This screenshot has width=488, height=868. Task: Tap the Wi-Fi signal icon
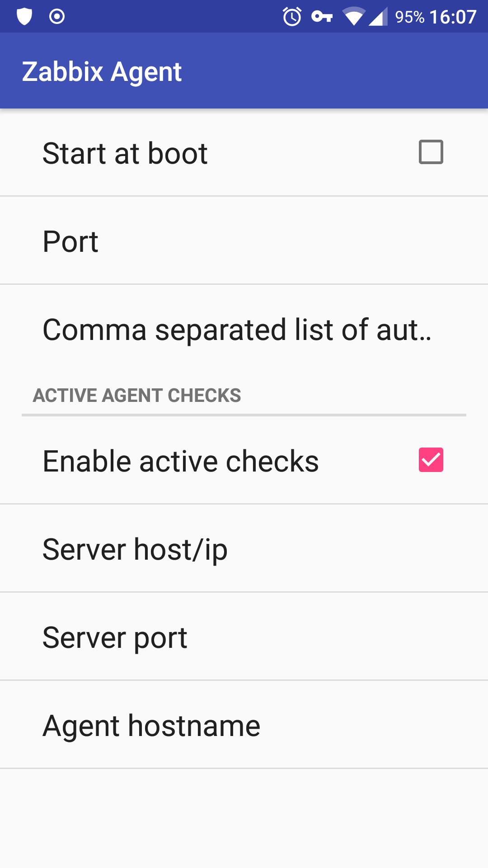(x=354, y=17)
